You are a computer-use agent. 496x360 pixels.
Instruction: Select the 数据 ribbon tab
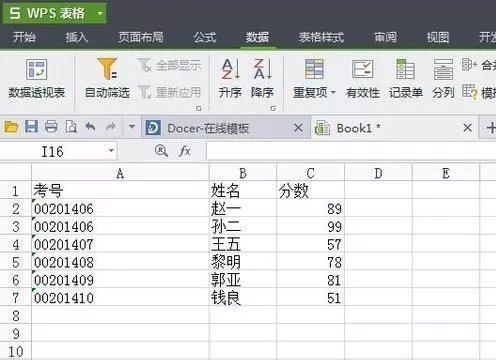click(258, 37)
